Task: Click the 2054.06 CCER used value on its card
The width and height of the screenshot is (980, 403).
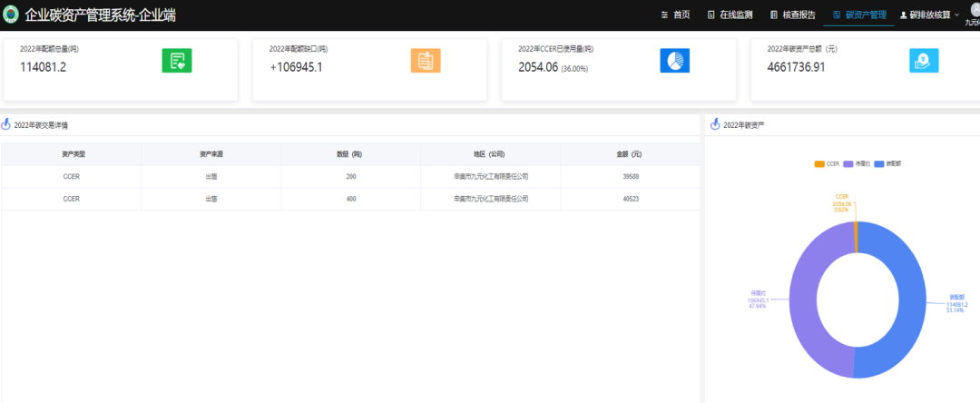Action: [537, 67]
